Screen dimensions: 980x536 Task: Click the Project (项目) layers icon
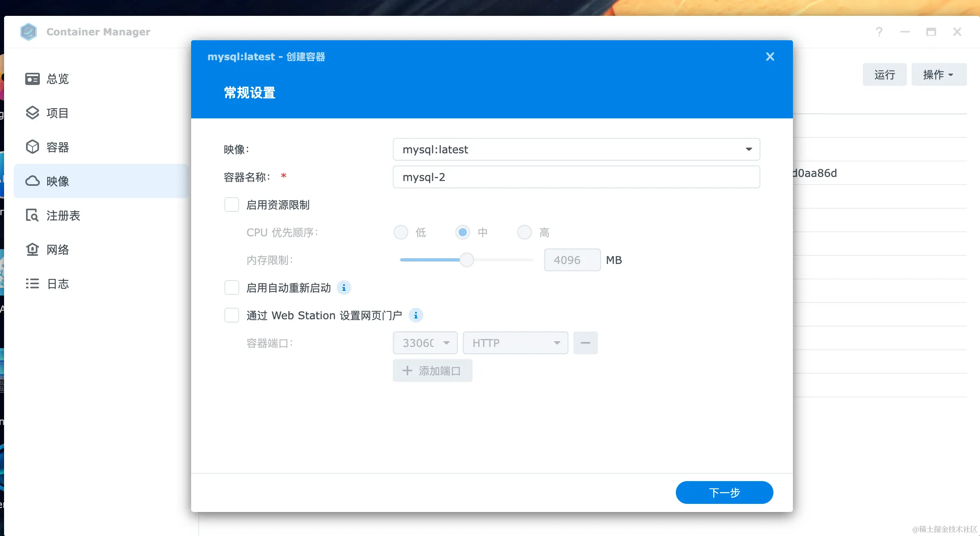33,113
